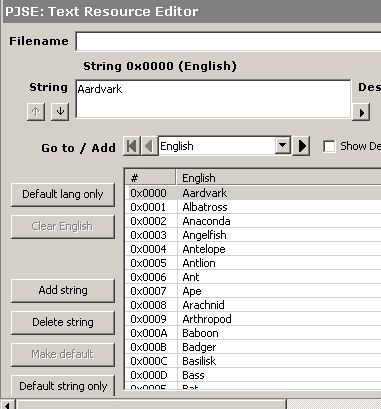Select the Albatross row in list
Image resolution: width=381 pixels, height=409 pixels.
coord(253,207)
